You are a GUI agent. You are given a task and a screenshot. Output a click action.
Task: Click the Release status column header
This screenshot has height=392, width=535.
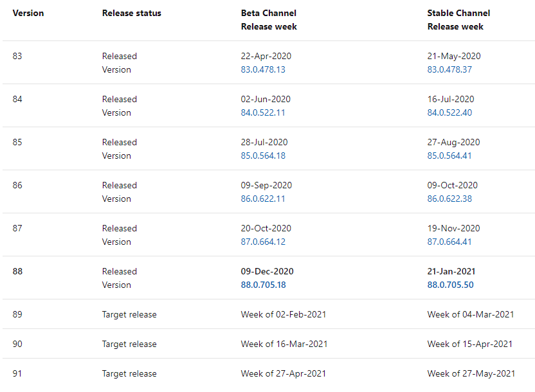point(132,13)
